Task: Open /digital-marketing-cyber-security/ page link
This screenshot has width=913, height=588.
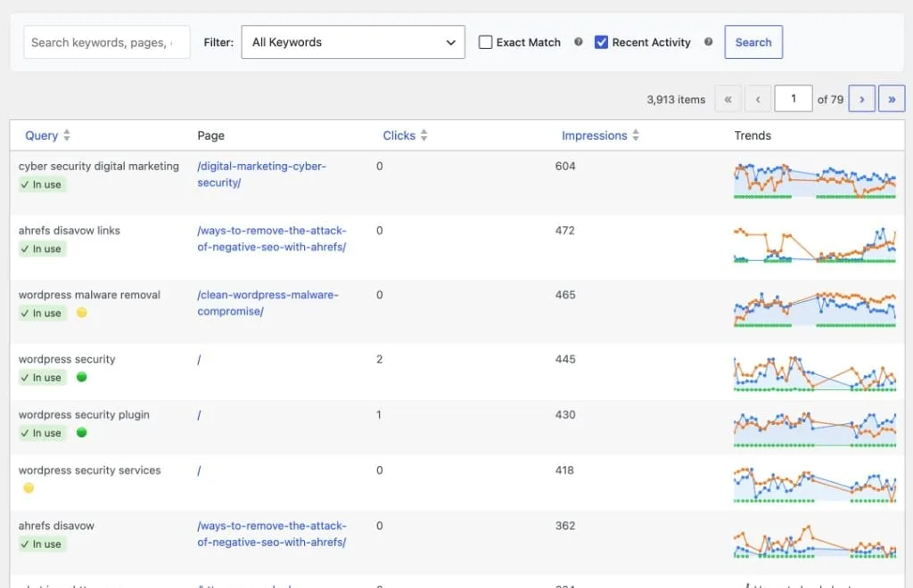Action: coord(261,174)
